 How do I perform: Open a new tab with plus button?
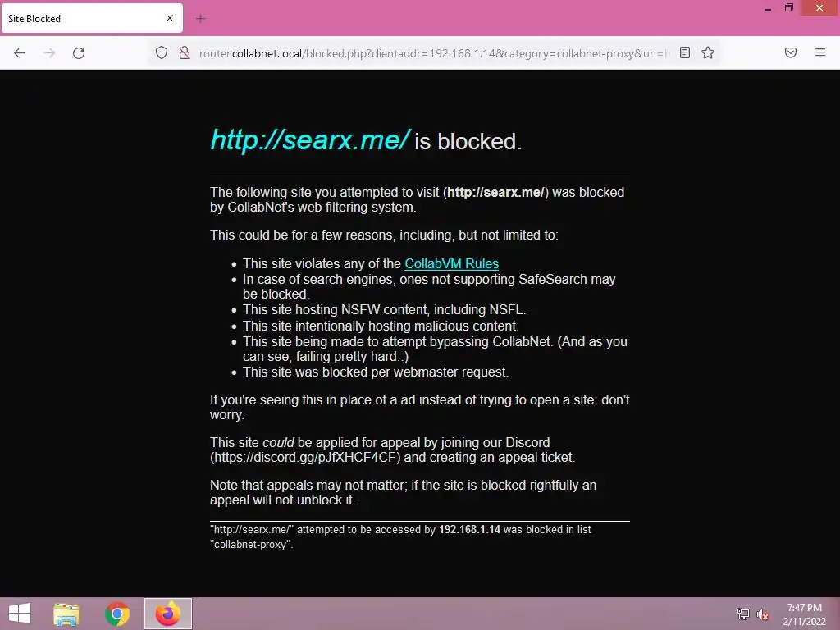pyautogui.click(x=200, y=19)
